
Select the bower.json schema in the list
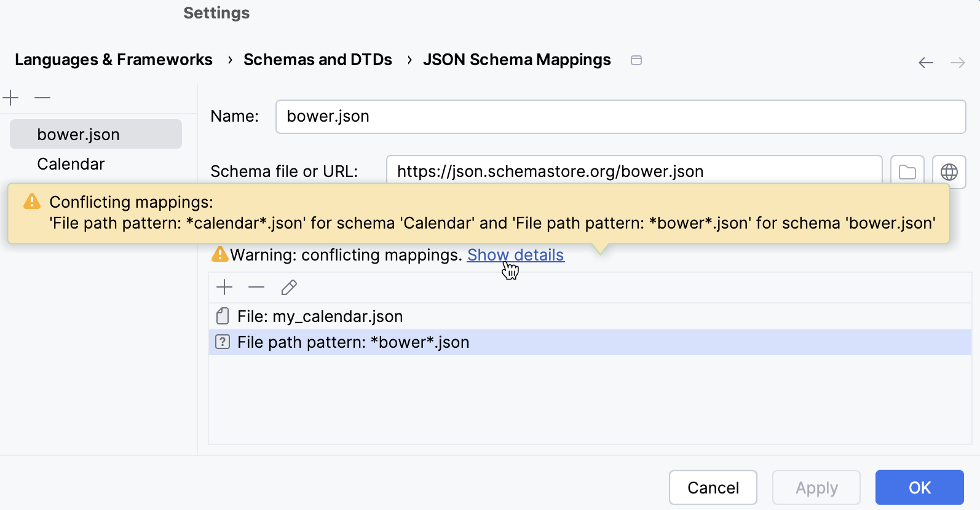click(x=79, y=135)
